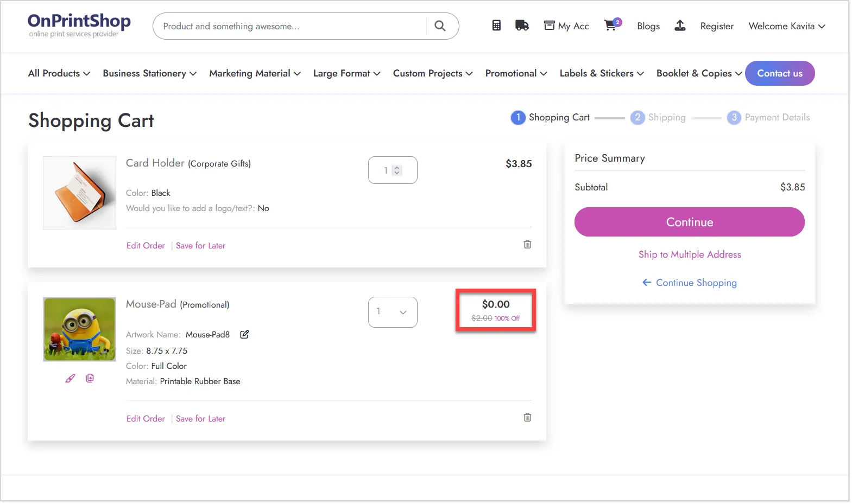The image size is (852, 504).
Task: Save Mouse-Pad for later
Action: pyautogui.click(x=200, y=419)
